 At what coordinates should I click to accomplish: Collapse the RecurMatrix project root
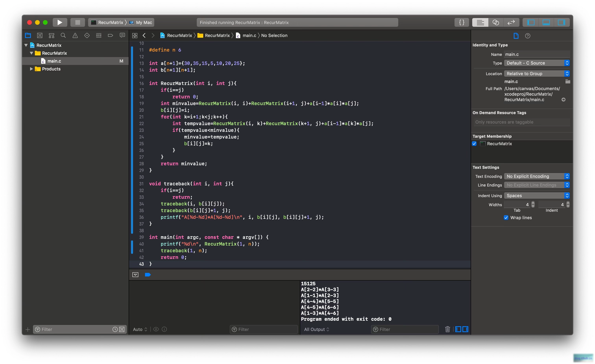tap(26, 45)
